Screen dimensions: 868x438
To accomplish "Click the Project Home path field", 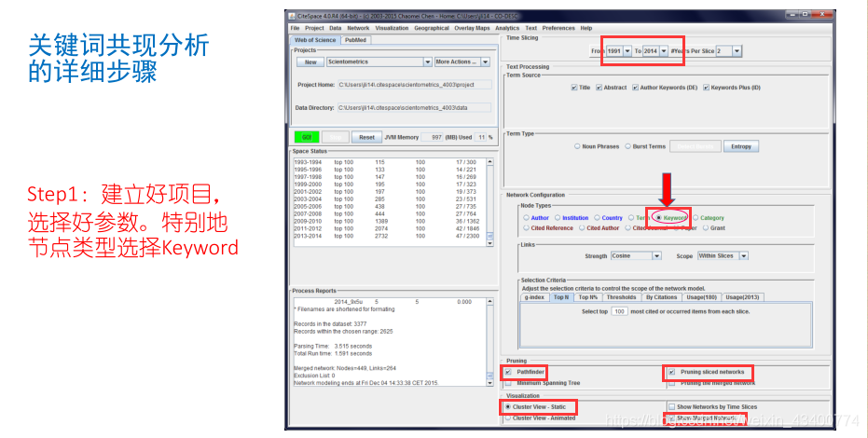I will pos(414,85).
